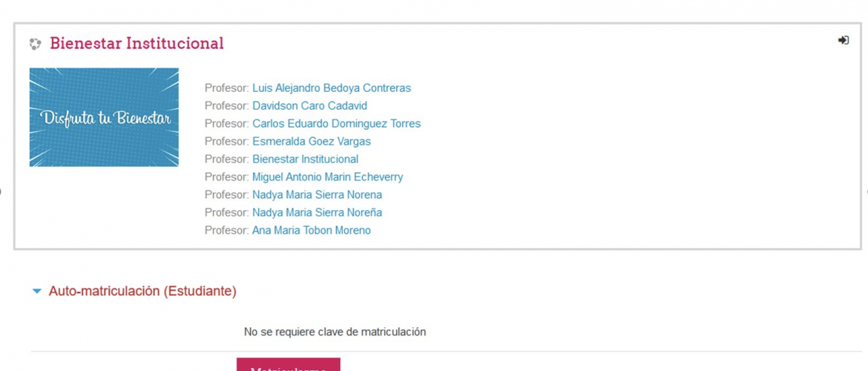Click the Auto-matriculación (Estudiante) heading
868x371 pixels.
click(x=143, y=292)
